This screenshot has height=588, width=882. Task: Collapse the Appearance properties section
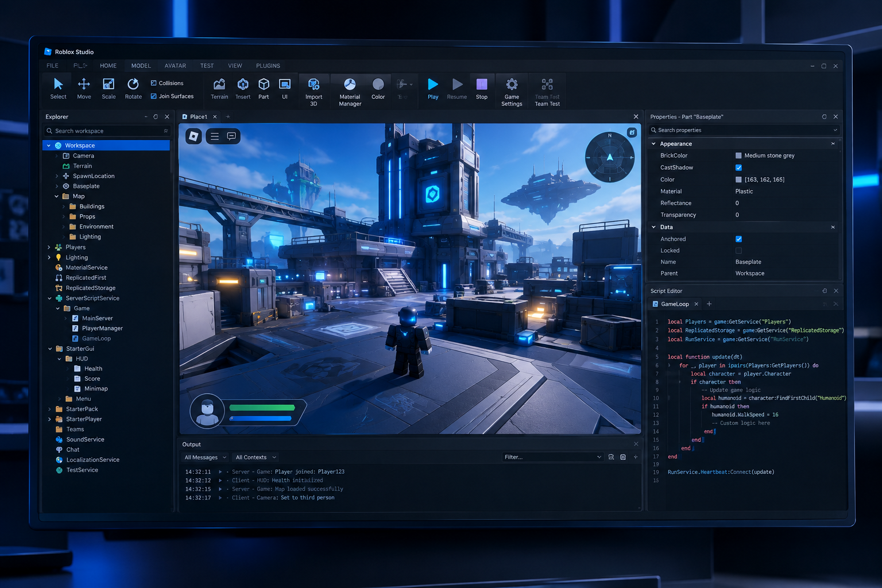[653, 144]
